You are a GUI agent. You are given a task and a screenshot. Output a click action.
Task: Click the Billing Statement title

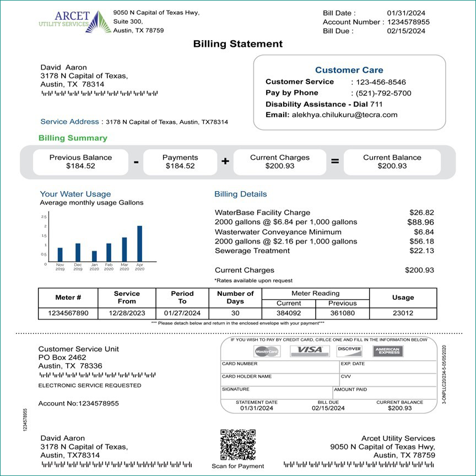point(238,44)
